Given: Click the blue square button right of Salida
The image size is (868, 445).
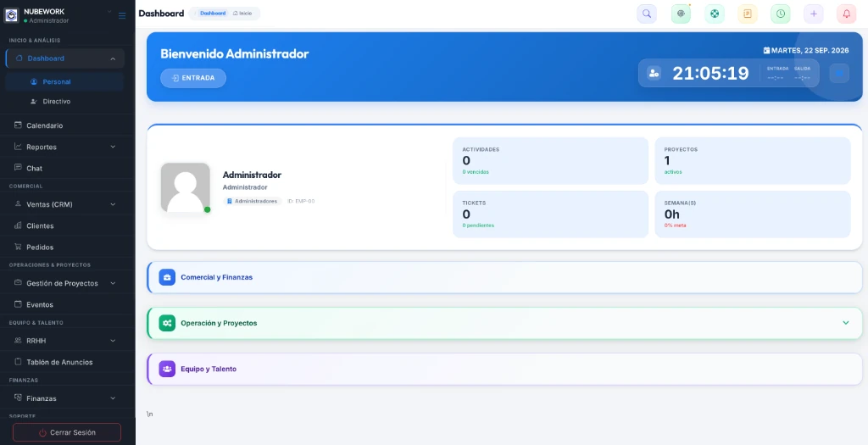Looking at the screenshot, I should coord(839,73).
